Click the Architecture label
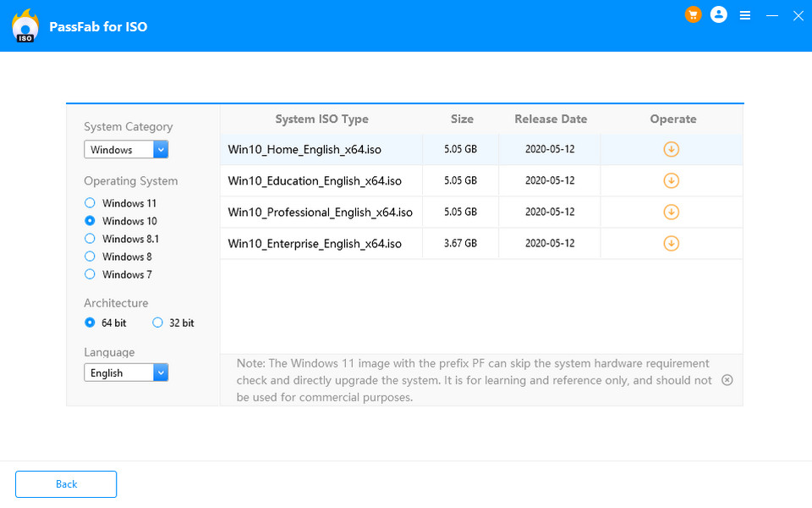 coord(116,303)
